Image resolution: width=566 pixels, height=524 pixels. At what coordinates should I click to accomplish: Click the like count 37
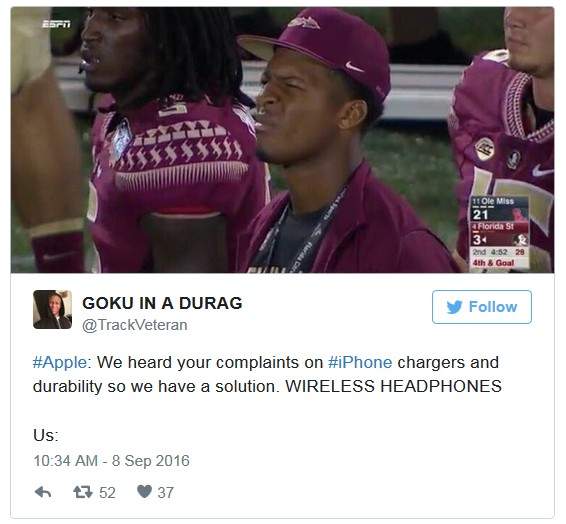pyautogui.click(x=166, y=493)
